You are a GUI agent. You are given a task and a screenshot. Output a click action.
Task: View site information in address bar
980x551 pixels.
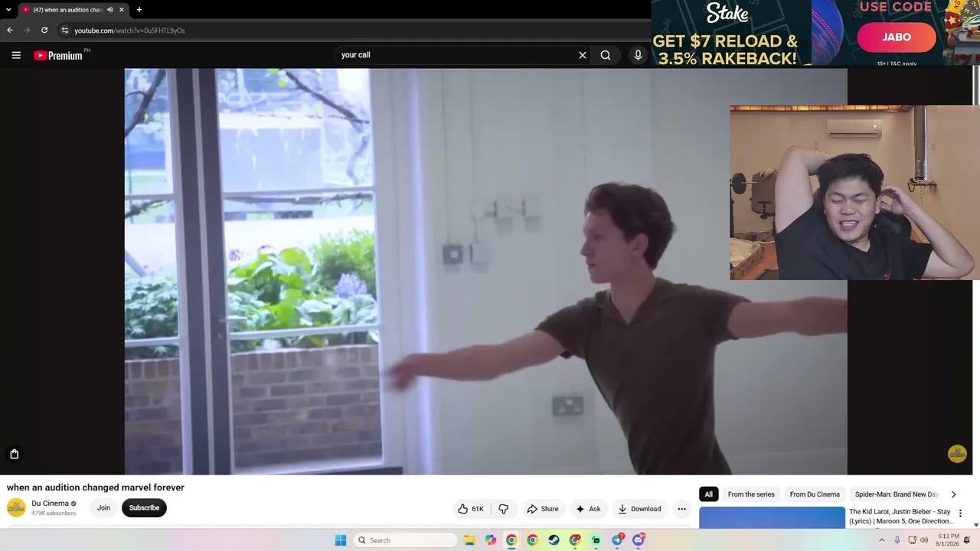click(x=65, y=31)
